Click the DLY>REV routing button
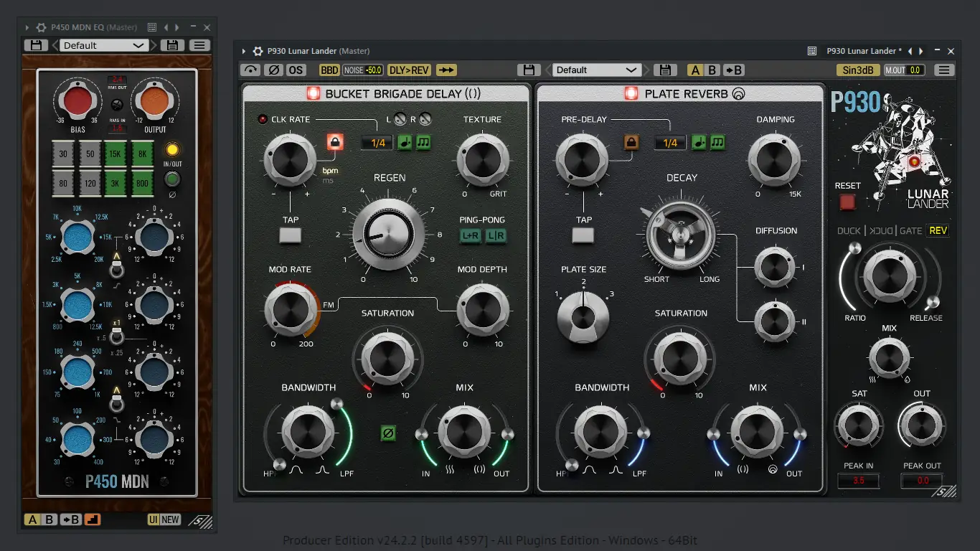Screen dimensions: 980x551 409,70
